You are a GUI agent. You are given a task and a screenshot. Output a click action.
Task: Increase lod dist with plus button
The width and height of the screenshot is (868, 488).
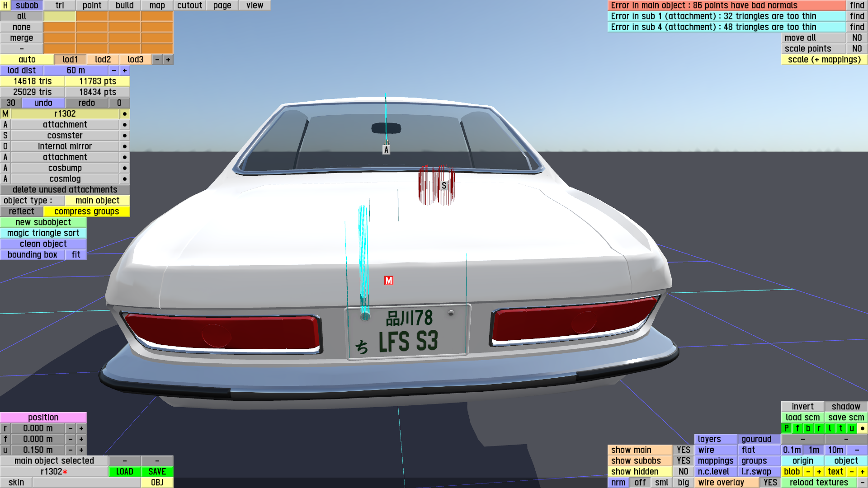125,70
